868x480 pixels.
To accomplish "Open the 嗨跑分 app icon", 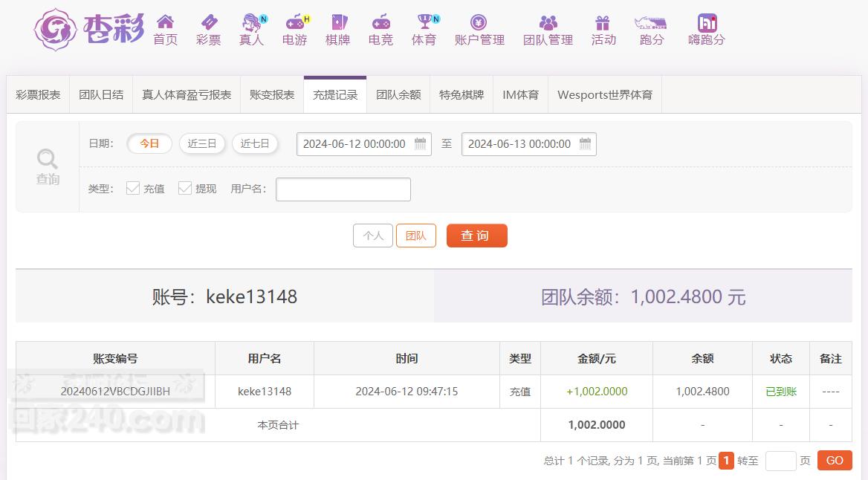I will [707, 22].
